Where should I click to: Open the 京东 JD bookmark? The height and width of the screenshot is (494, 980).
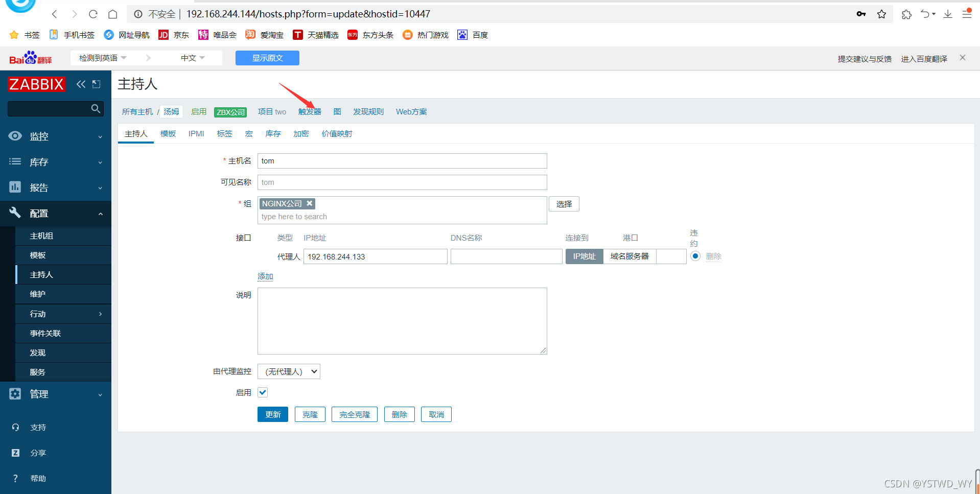(x=174, y=35)
